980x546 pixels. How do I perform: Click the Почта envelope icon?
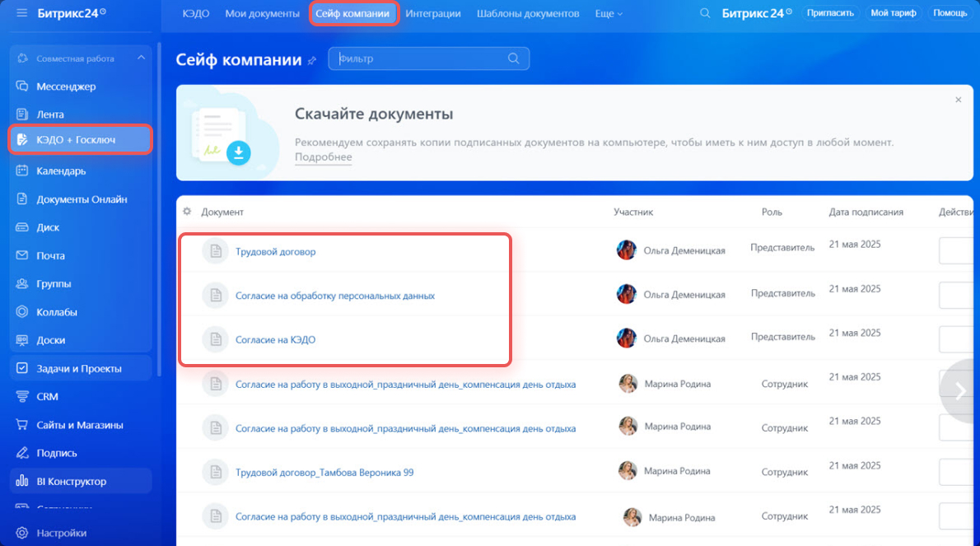point(22,255)
